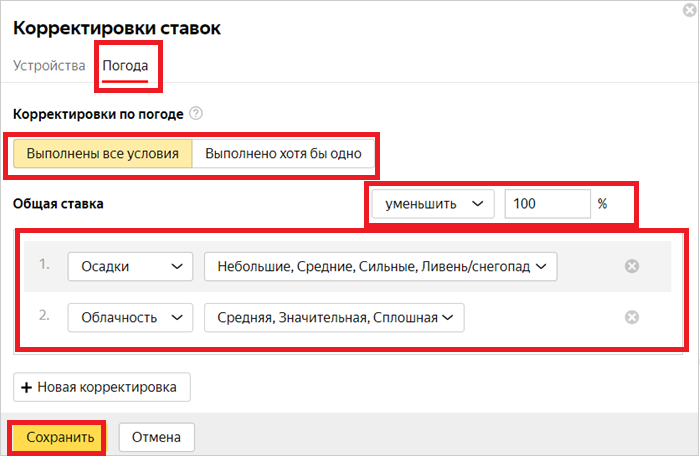Choose Выполнено хотя бы одно option
The image size is (700, 456).
pos(284,154)
